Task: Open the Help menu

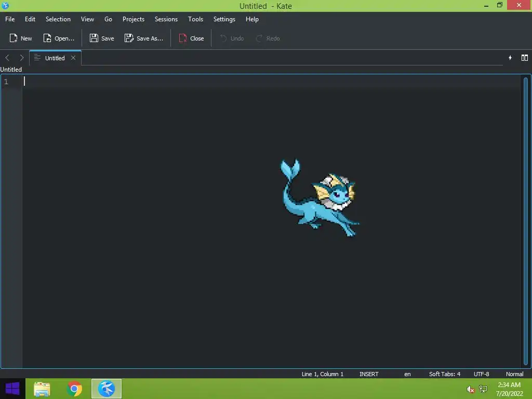Action: pos(252,19)
